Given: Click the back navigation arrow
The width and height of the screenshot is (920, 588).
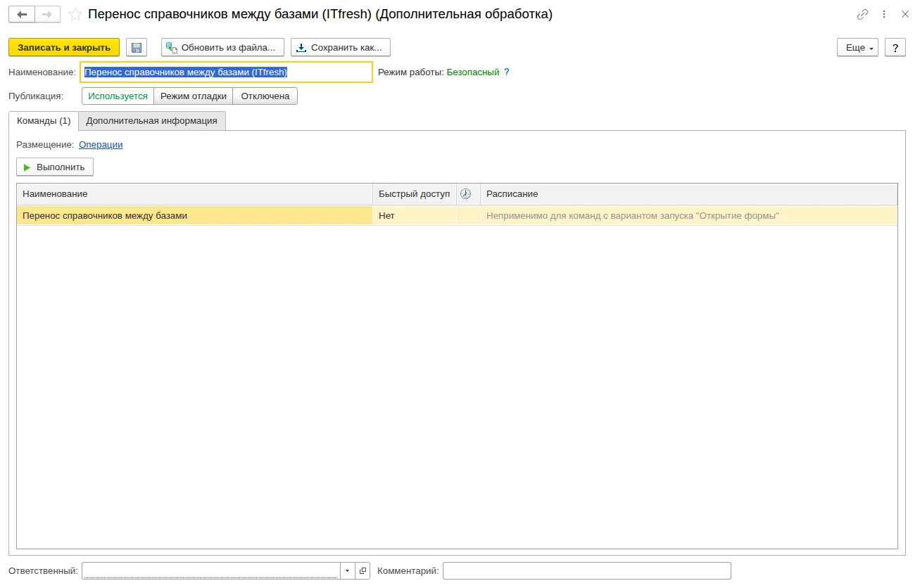Looking at the screenshot, I should [22, 14].
